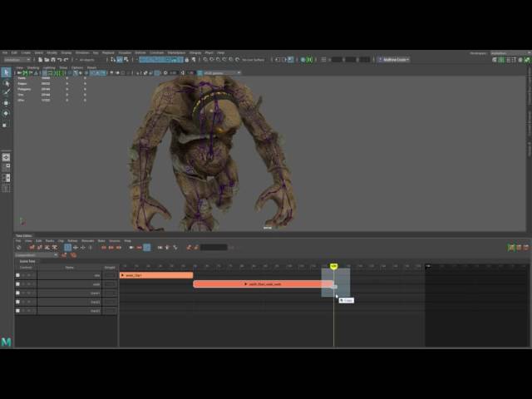Image resolution: width=532 pixels, height=399 pixels.
Task: Select by object type mode icon
Action: click(120, 60)
